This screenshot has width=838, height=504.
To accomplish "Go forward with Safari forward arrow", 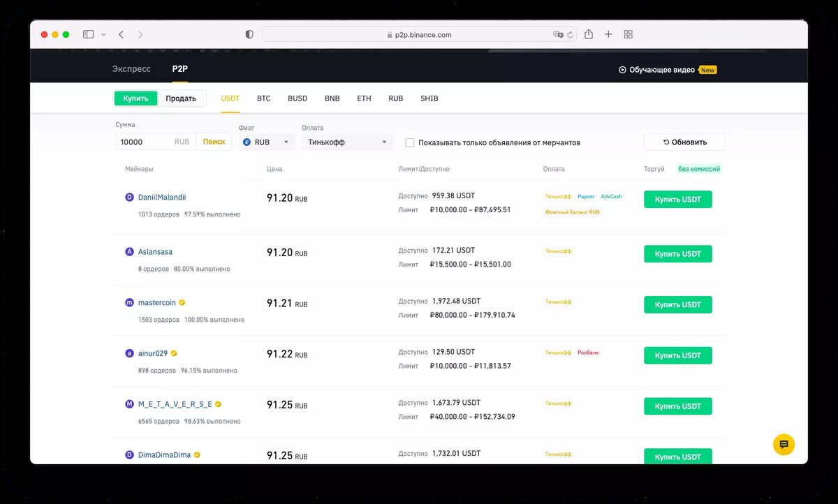I will pos(140,34).
